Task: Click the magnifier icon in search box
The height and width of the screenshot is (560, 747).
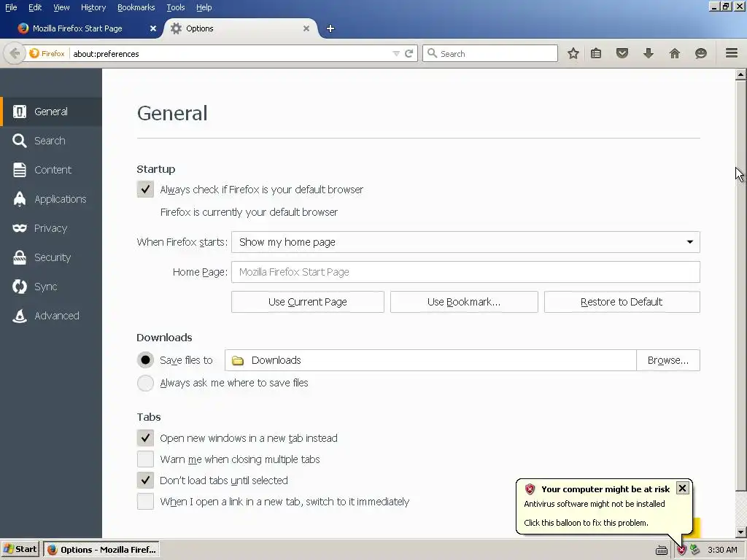Action: point(432,53)
